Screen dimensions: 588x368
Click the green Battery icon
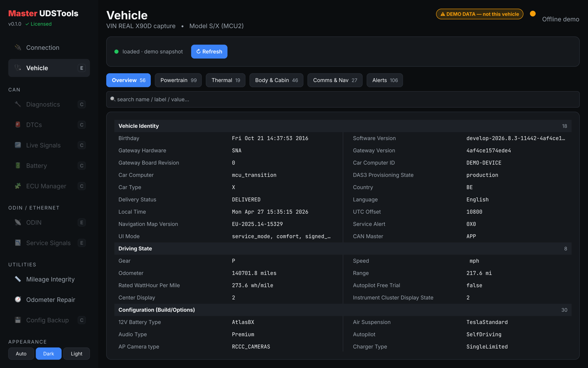point(18,165)
